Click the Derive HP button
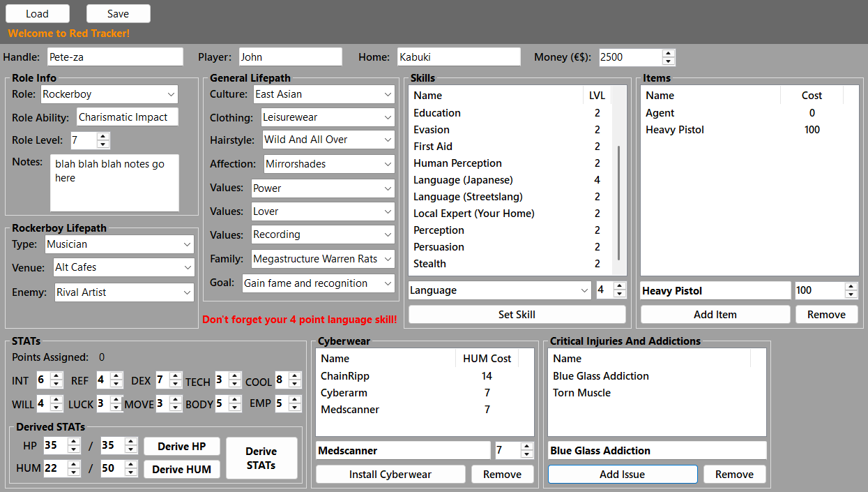The image size is (868, 492). pyautogui.click(x=182, y=447)
